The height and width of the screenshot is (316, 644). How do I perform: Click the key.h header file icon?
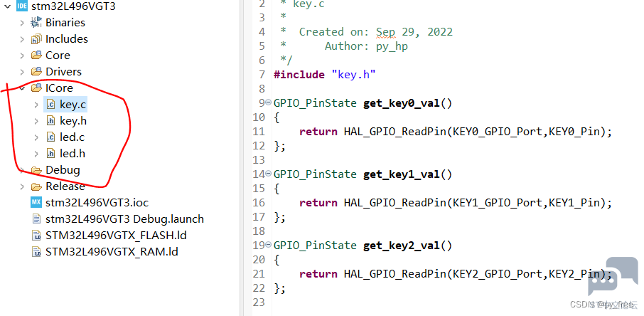tap(50, 120)
